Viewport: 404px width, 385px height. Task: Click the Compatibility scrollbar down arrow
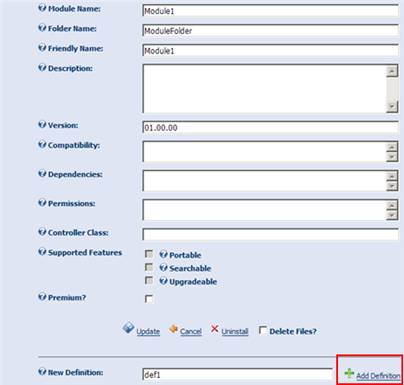(392, 156)
